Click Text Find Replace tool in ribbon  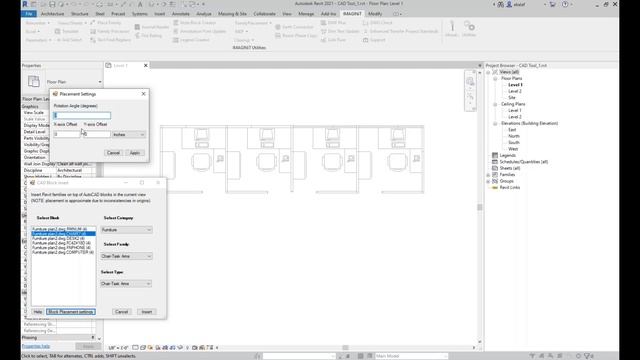111,40
